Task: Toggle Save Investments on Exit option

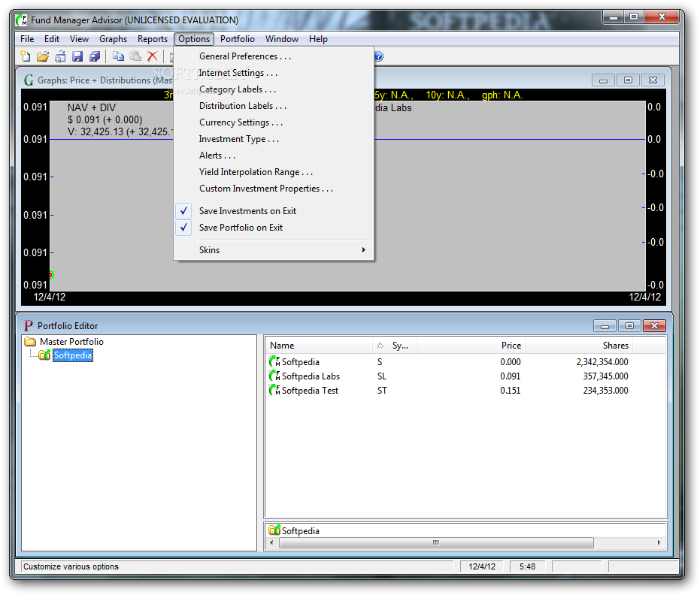Action: (x=273, y=211)
